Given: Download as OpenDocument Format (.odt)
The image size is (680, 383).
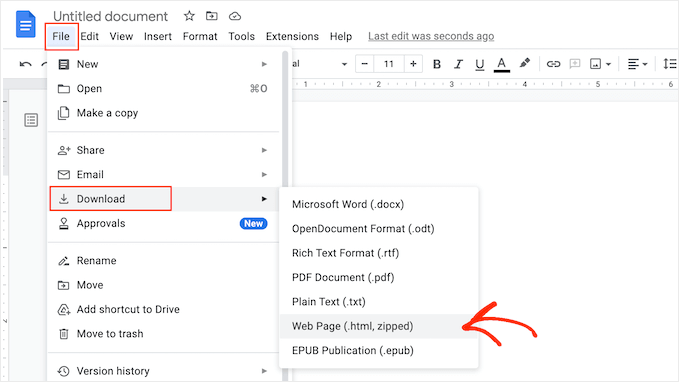Looking at the screenshot, I should pos(379,229).
